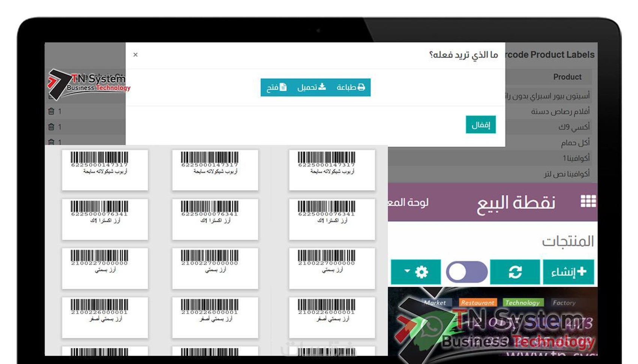Click the Product column header
Screen dimensions: 638x364
tap(567, 77)
